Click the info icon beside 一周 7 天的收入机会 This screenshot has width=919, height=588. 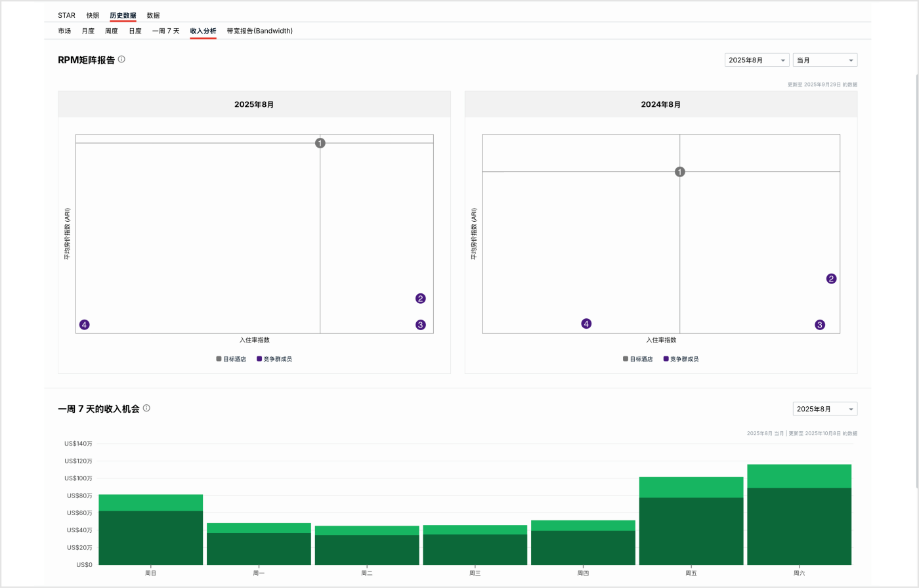click(146, 408)
